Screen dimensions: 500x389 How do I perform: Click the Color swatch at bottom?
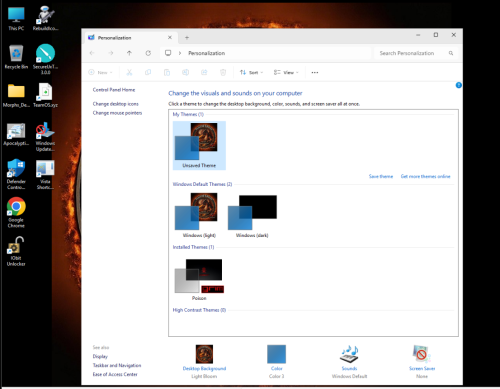point(276,354)
